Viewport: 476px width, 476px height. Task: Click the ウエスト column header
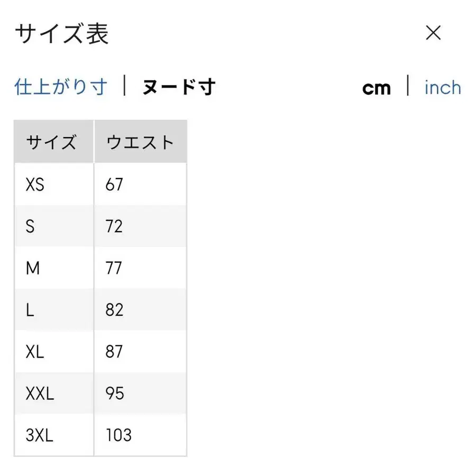(139, 141)
